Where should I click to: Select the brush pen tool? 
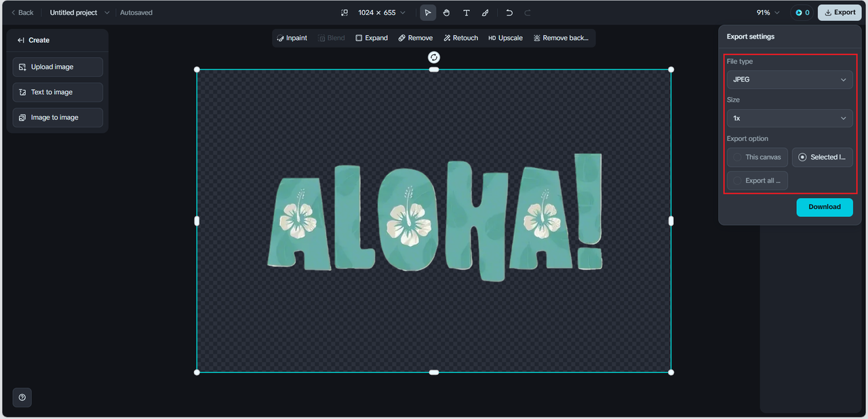(x=486, y=12)
